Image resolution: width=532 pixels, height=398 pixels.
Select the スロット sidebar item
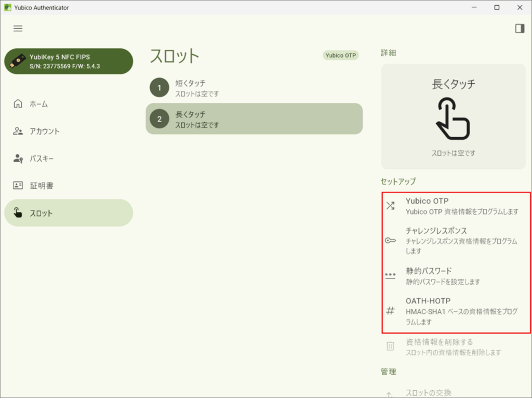pos(69,213)
